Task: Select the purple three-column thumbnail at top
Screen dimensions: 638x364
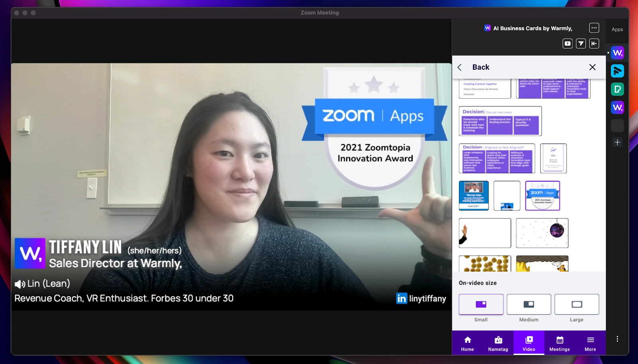Action: [x=553, y=88]
